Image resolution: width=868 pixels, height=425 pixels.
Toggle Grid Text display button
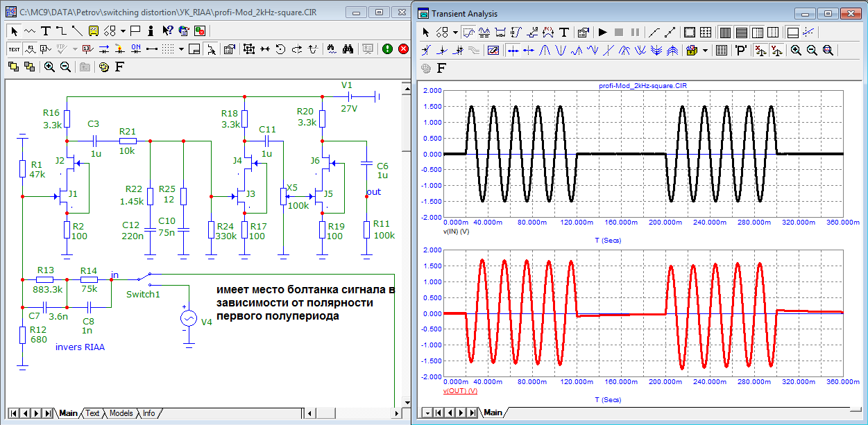15,49
